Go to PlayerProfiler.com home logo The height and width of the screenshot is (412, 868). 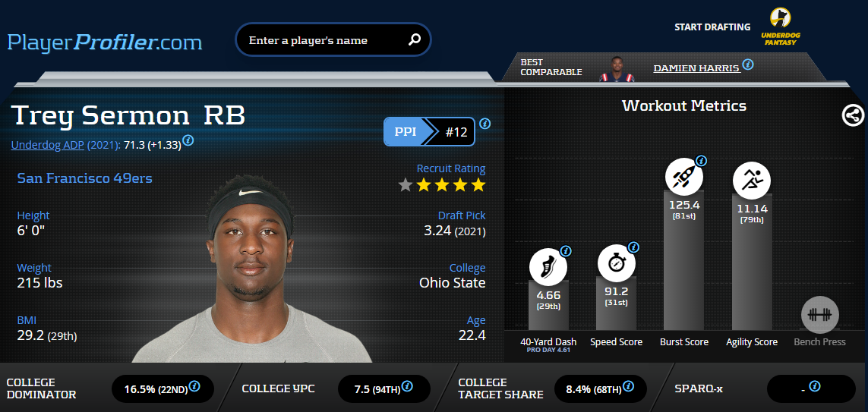[x=105, y=42]
